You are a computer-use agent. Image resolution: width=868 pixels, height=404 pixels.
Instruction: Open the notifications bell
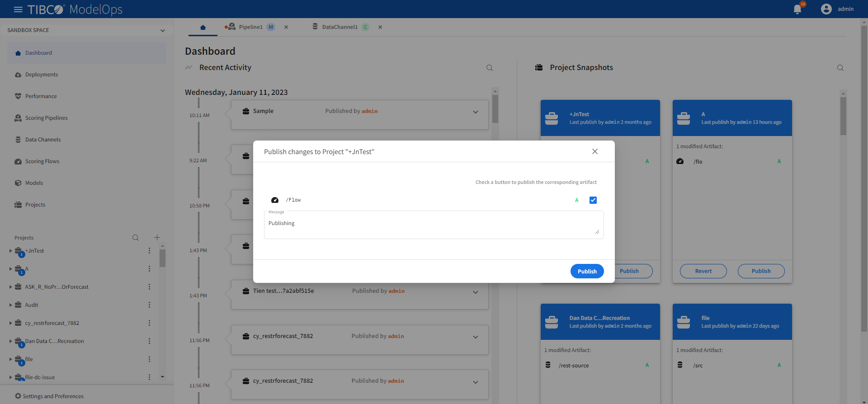[x=797, y=9]
